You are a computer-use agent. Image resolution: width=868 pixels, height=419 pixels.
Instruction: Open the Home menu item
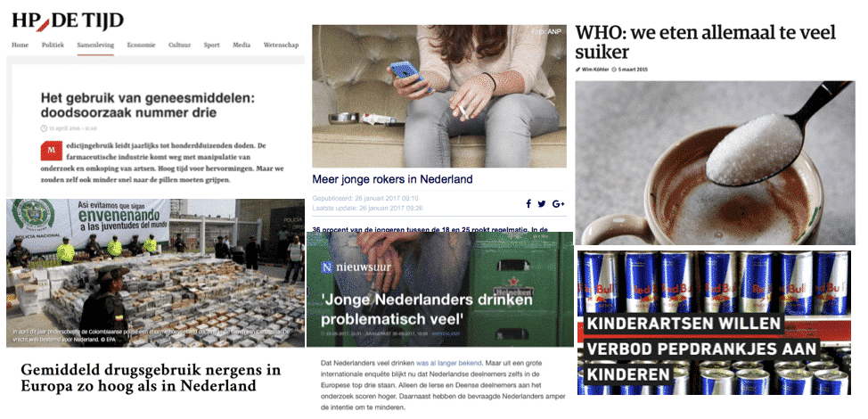click(20, 45)
